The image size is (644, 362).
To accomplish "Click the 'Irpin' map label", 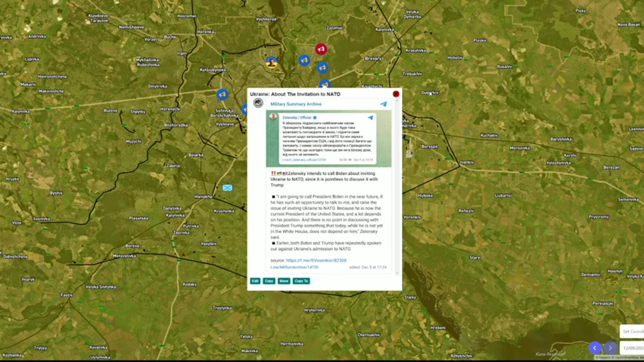I will (182, 53).
